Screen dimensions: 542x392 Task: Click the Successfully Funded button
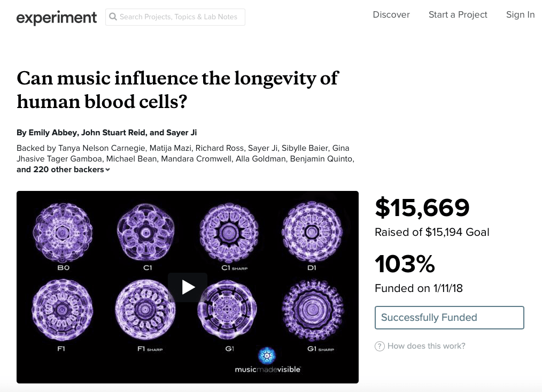coord(449,318)
